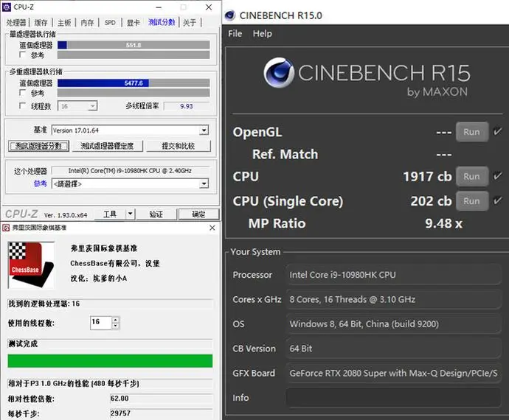The width and height of the screenshot is (509, 420).
Task: Click the ChessBase logo image
Action: (31, 265)
